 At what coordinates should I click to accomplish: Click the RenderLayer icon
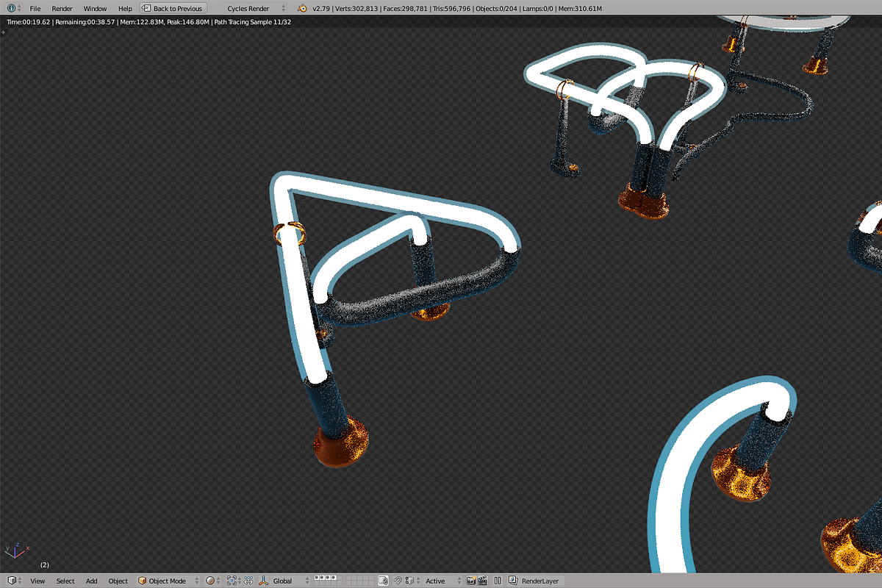[x=514, y=581]
